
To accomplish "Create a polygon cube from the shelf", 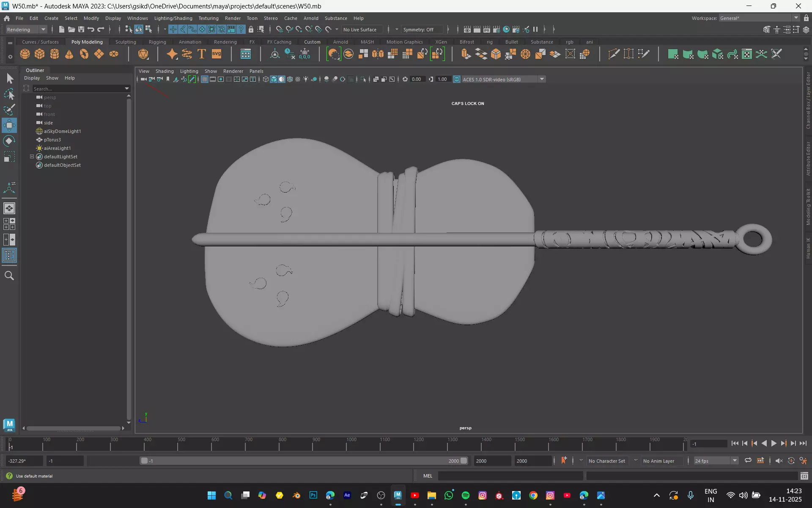I will click(40, 54).
